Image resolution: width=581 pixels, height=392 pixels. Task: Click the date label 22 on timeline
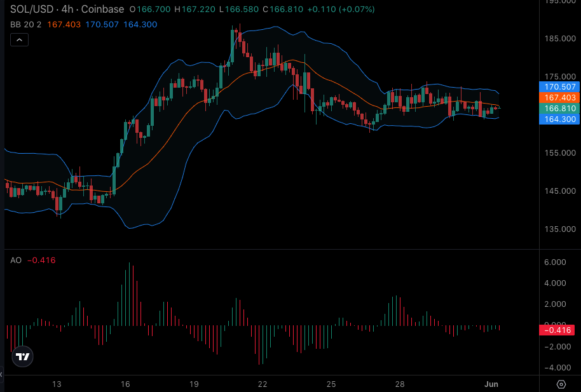[263, 384]
